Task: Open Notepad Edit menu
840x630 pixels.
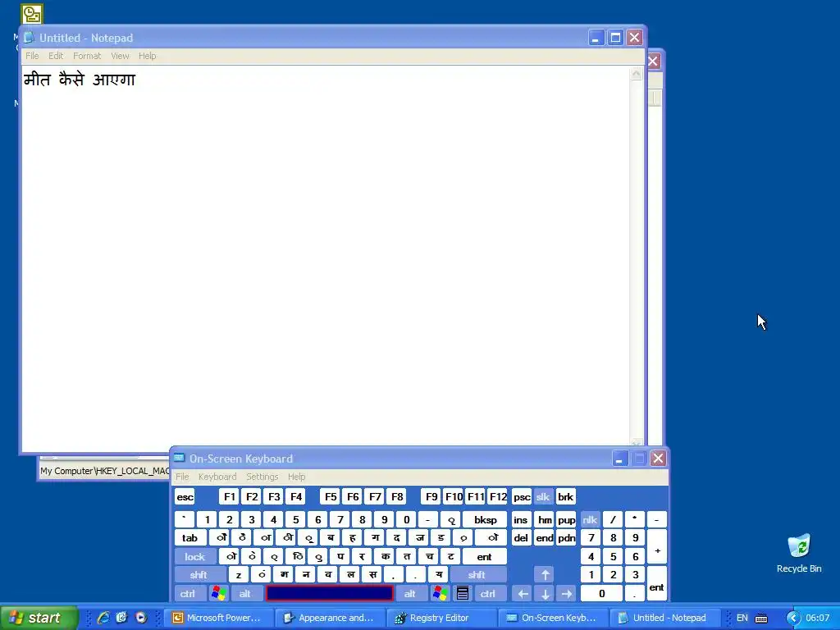Action: coord(56,56)
